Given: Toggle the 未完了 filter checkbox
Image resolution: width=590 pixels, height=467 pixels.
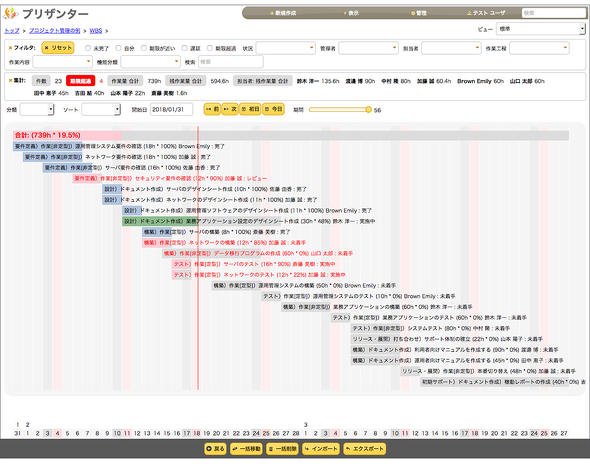Looking at the screenshot, I should (x=88, y=48).
